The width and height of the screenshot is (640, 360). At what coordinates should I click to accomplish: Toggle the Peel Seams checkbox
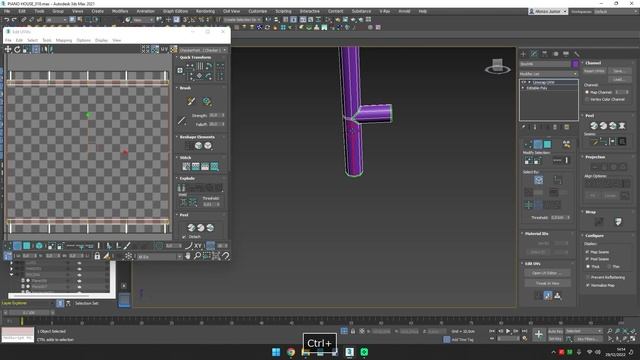coord(588,259)
